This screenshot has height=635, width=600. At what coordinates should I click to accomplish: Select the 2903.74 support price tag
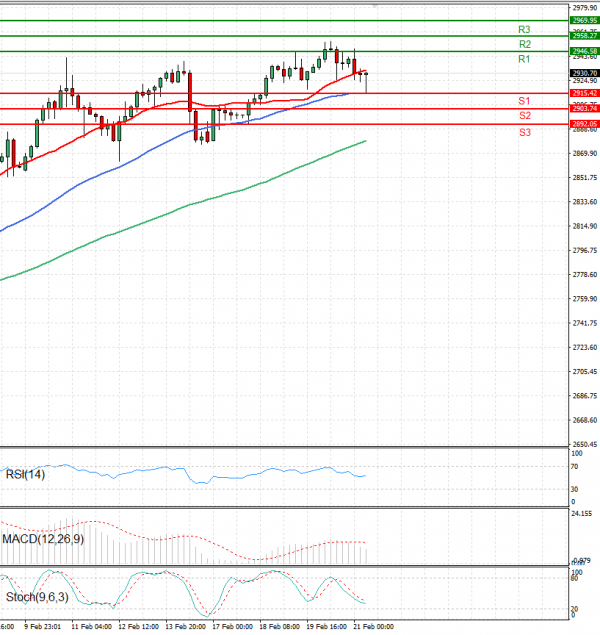(585, 109)
